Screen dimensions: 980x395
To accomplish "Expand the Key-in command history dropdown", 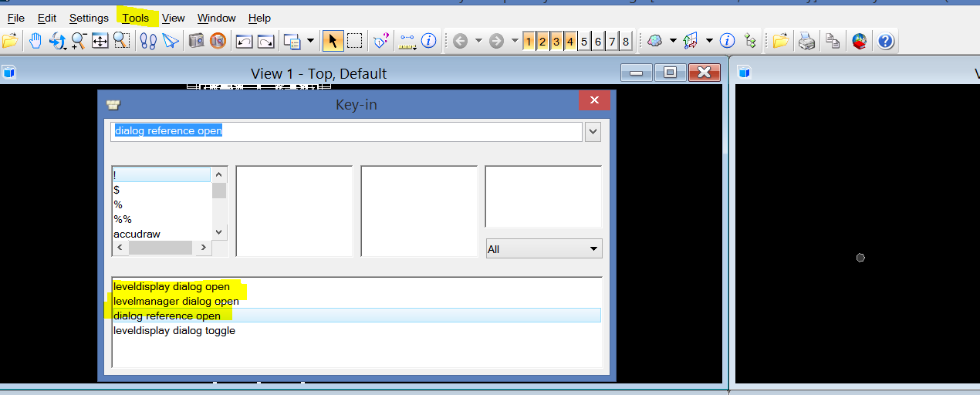I will 593,131.
